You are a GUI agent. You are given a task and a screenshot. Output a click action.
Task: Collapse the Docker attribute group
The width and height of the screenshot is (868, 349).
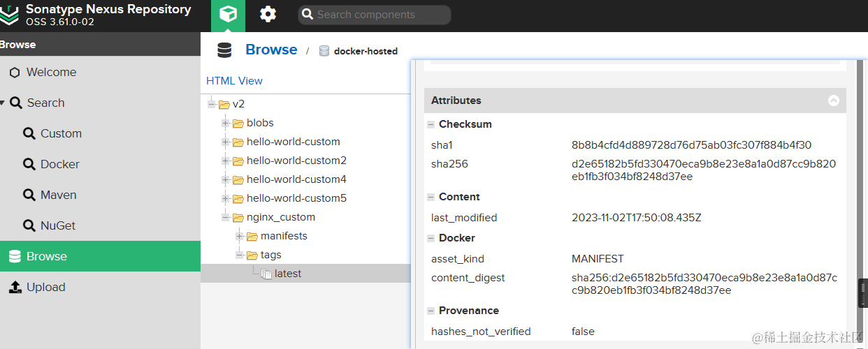[431, 239]
